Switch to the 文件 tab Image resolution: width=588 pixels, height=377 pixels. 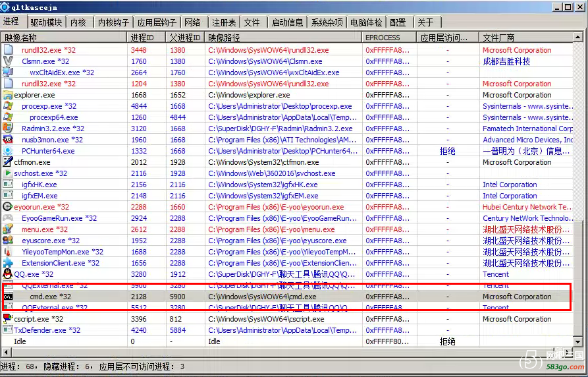[252, 22]
